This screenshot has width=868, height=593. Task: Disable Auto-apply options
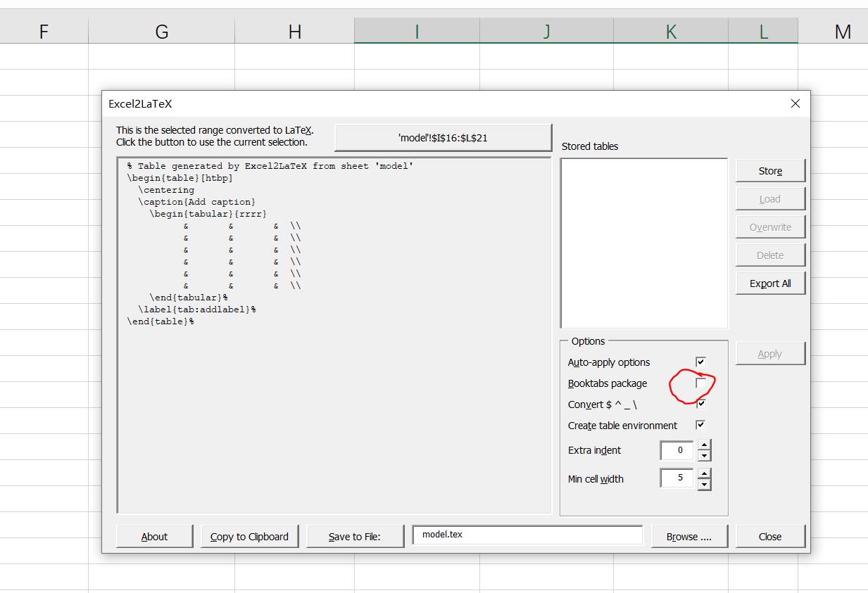tap(700, 362)
